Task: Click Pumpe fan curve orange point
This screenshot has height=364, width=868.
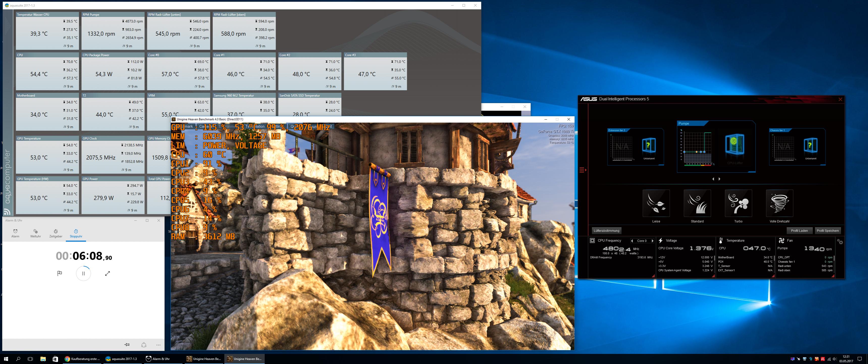Action: [696, 152]
